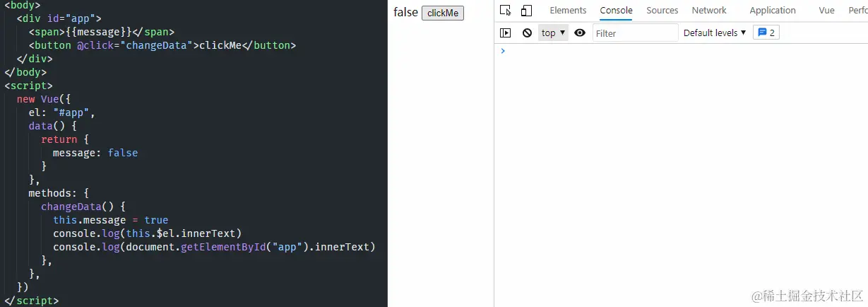
Task: Open the Sources tab
Action: 662,11
